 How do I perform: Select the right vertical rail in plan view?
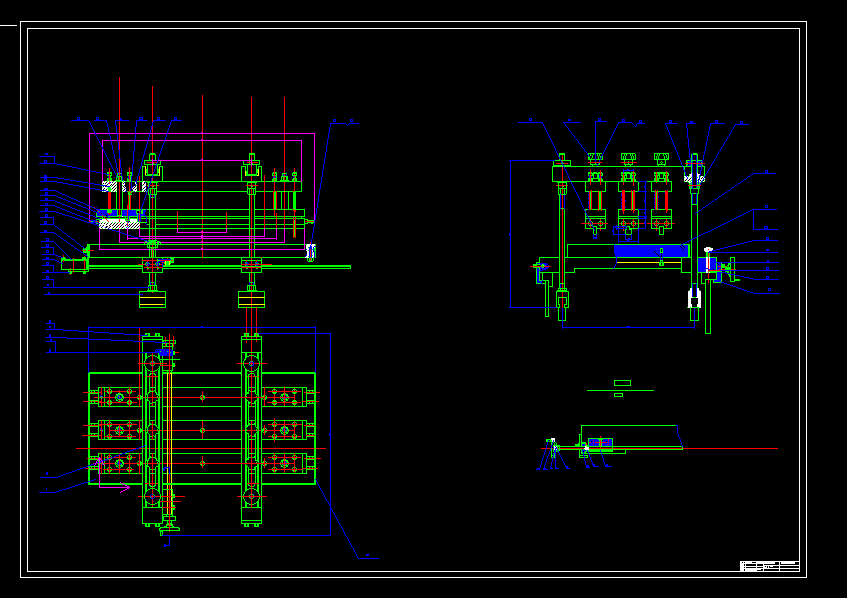point(251,430)
